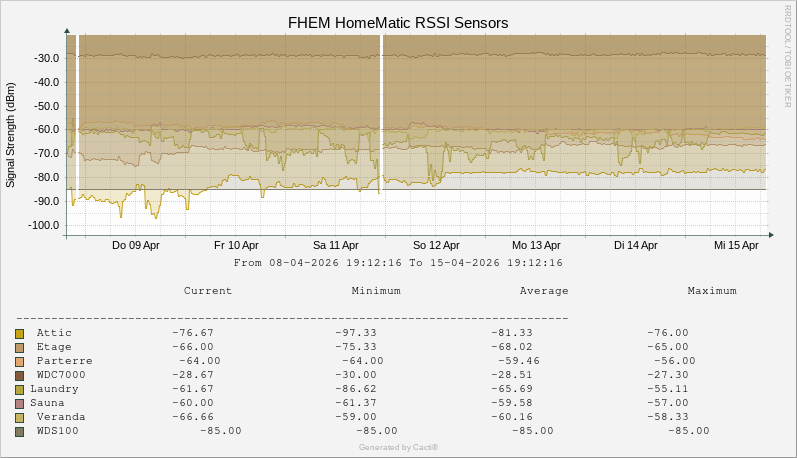Click the Sauna legend color swatch
Screen dimensions: 797x458
(x=19, y=403)
